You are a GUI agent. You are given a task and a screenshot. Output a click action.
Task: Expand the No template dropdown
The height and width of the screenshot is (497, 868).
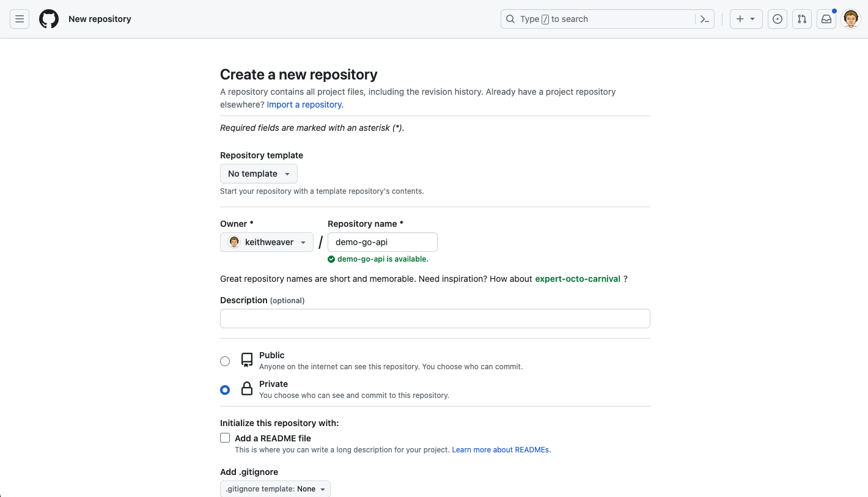(259, 174)
